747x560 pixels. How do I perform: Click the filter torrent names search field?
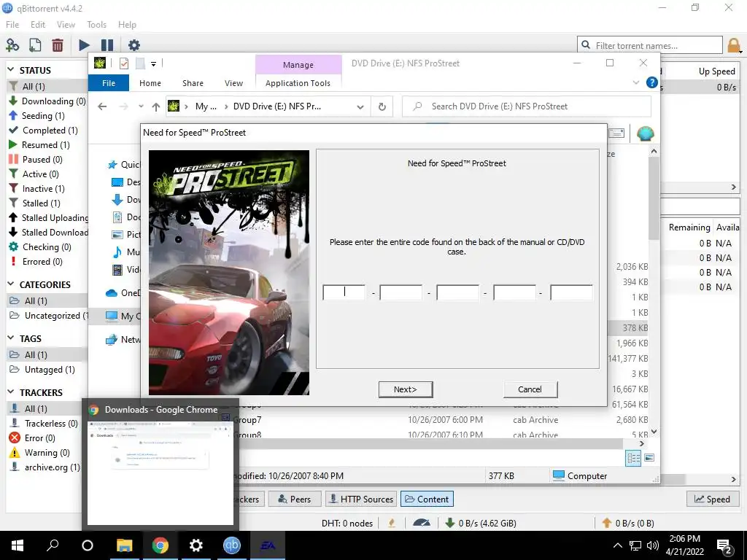pyautogui.click(x=650, y=46)
